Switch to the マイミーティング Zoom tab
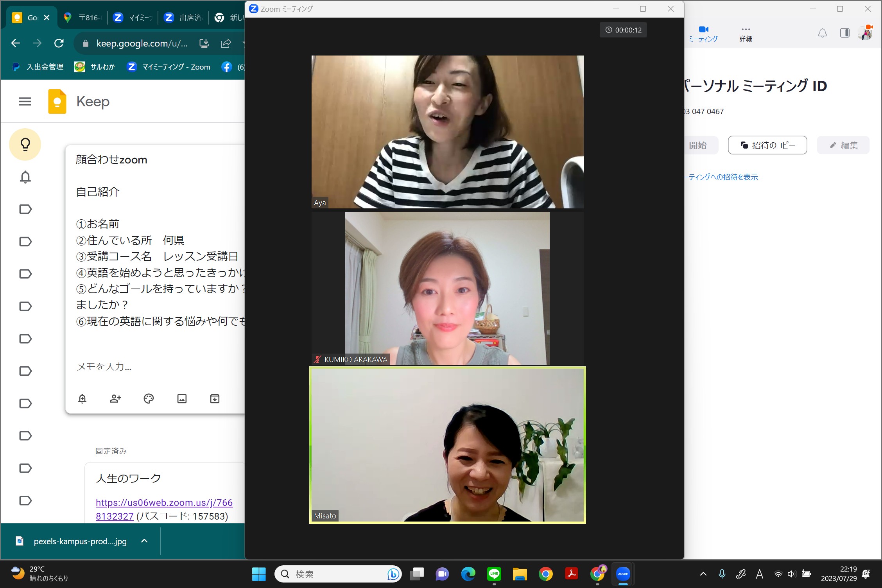Image resolution: width=882 pixels, height=588 pixels. point(133,18)
